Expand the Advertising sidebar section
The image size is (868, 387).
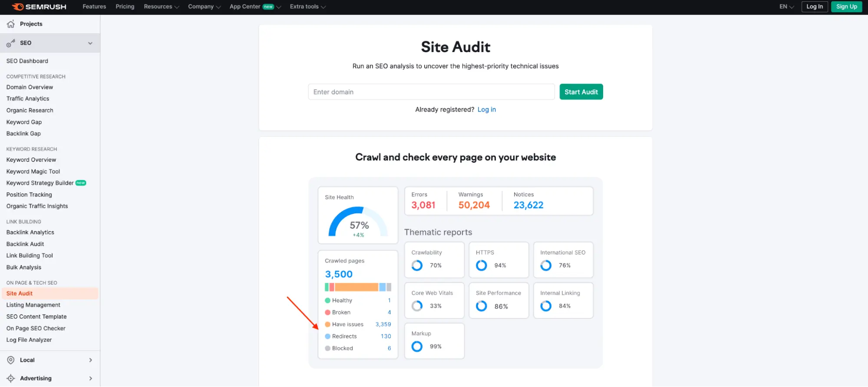[90, 378]
